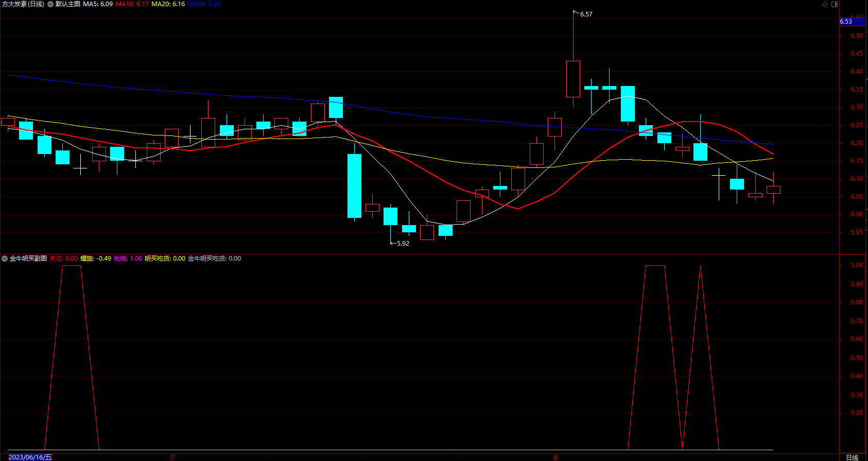Click the 抢钱: 1.00 indicator value
Screen dimensions: 868x461
[128, 259]
